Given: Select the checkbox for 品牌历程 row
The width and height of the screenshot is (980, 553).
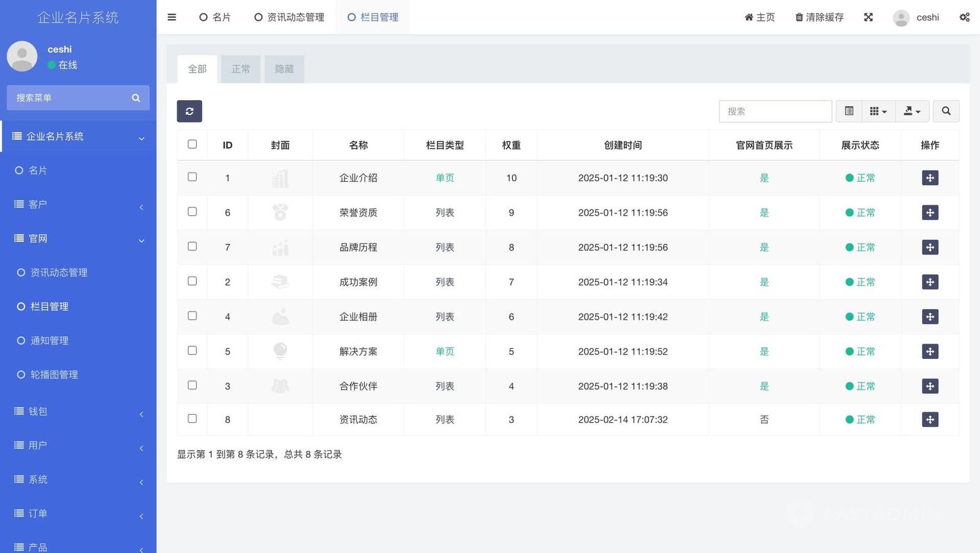Looking at the screenshot, I should [192, 246].
